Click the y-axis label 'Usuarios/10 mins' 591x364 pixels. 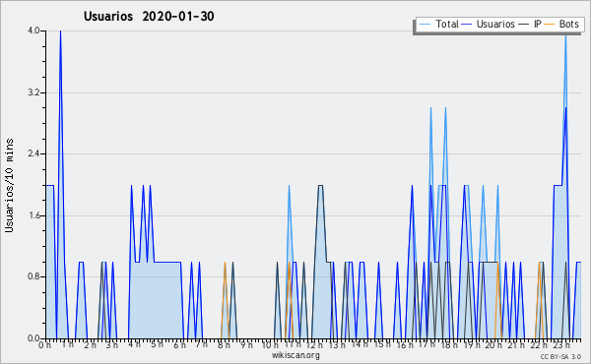click(9, 186)
